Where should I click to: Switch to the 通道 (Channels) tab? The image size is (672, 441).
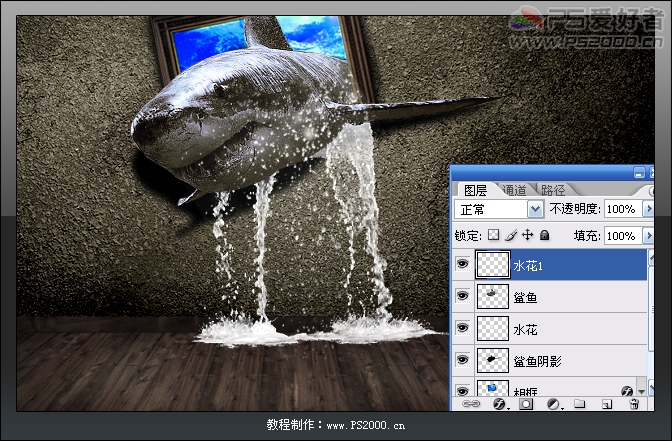514,190
